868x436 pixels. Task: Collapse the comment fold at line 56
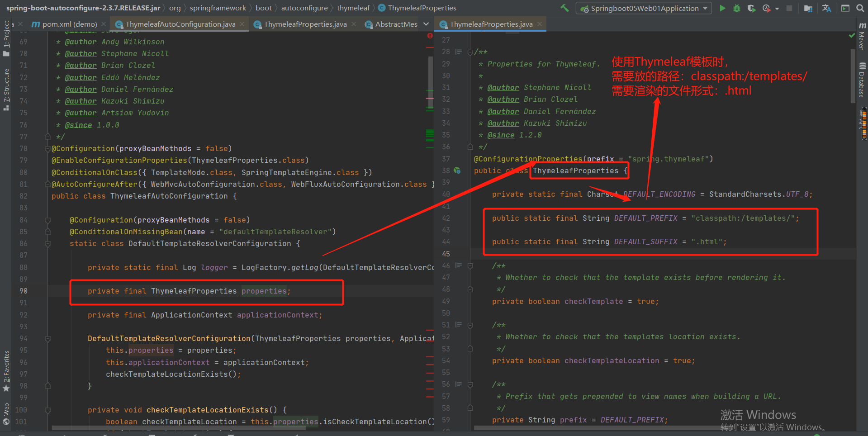pyautogui.click(x=470, y=384)
